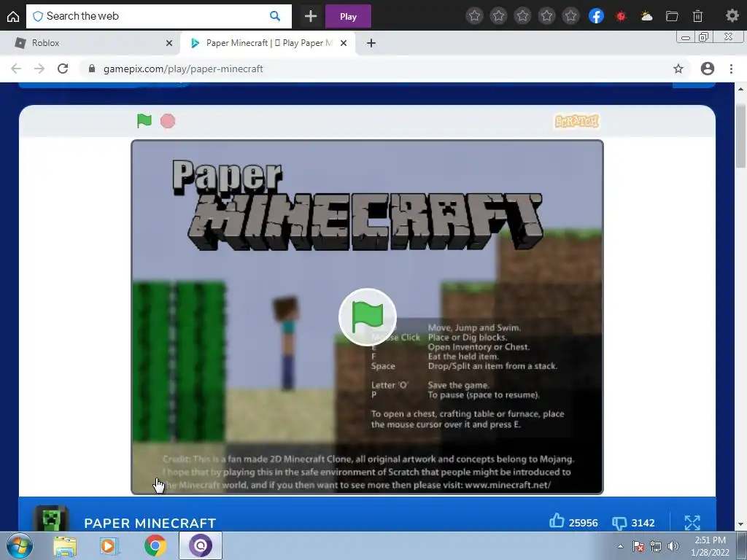Click the red ladybug icon

621,16
